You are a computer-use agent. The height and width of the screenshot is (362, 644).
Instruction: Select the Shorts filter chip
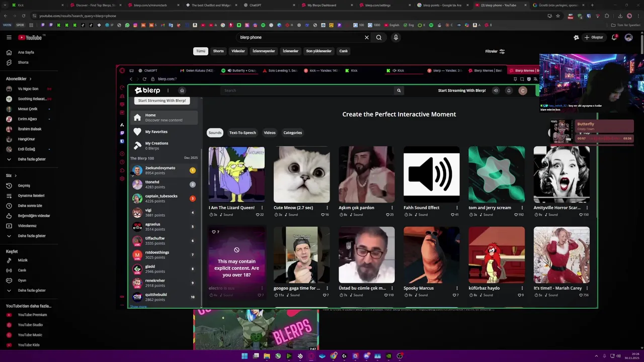pos(218,51)
